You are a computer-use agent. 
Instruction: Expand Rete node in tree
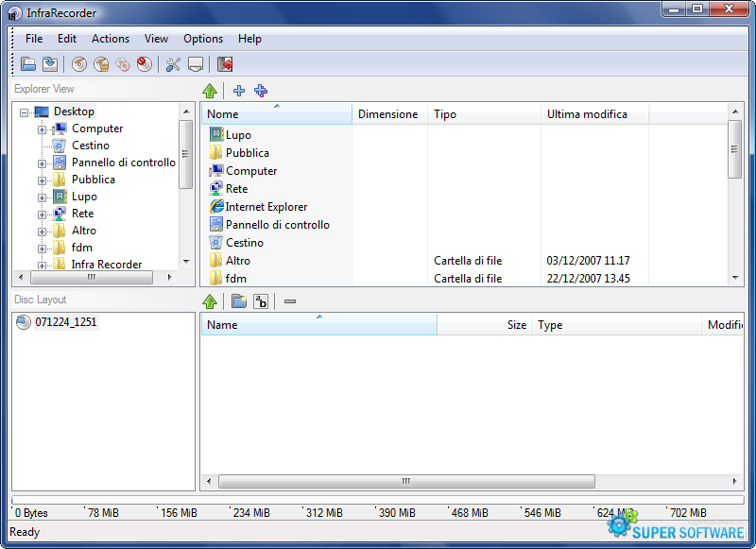coord(42,215)
